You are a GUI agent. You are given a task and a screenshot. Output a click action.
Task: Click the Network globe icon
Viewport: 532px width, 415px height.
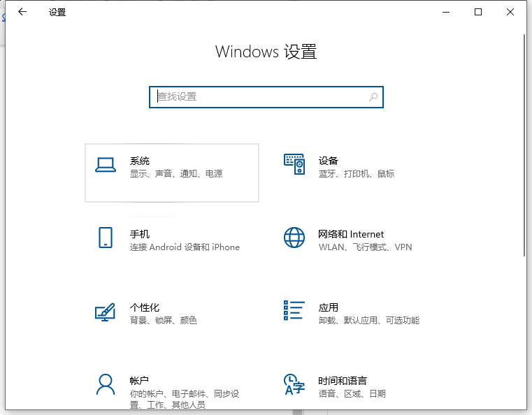click(x=294, y=238)
